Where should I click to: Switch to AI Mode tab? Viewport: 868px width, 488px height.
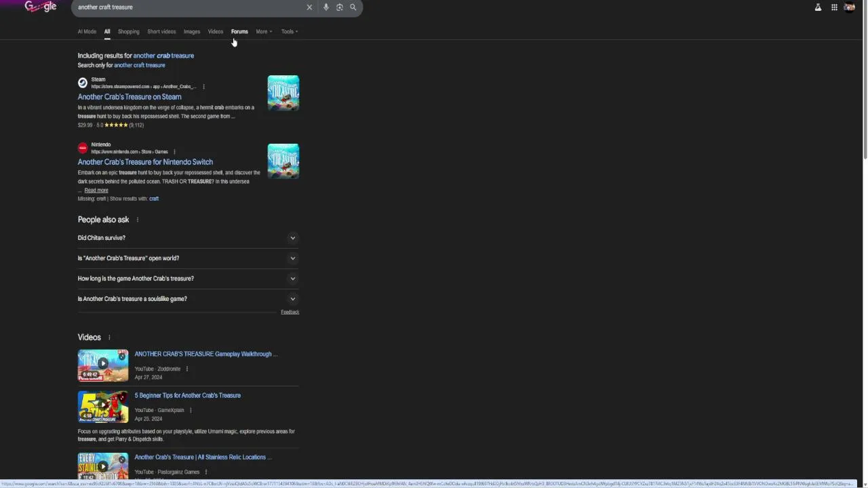coord(87,32)
